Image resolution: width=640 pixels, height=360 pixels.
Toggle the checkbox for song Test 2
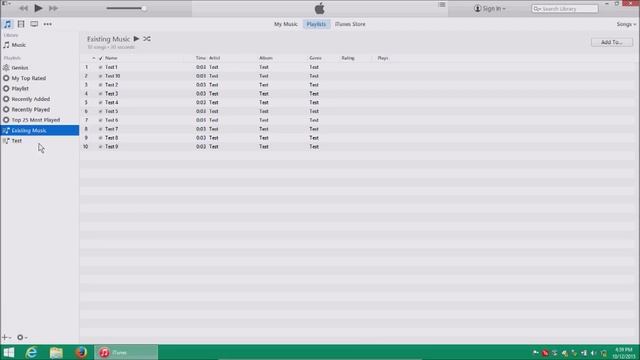tap(100, 85)
